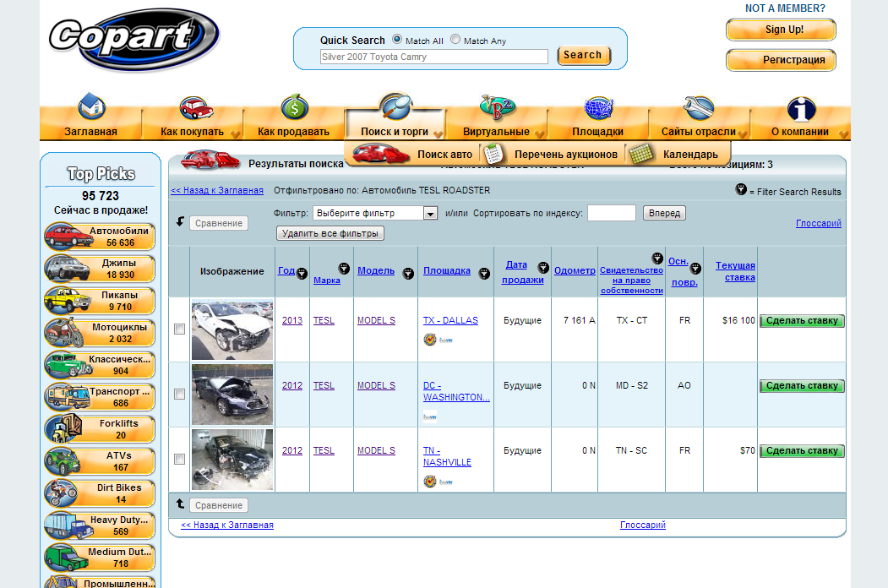The height and width of the screenshot is (588, 888).
Task: Click the red car icon above Как покупать
Action: [x=196, y=107]
